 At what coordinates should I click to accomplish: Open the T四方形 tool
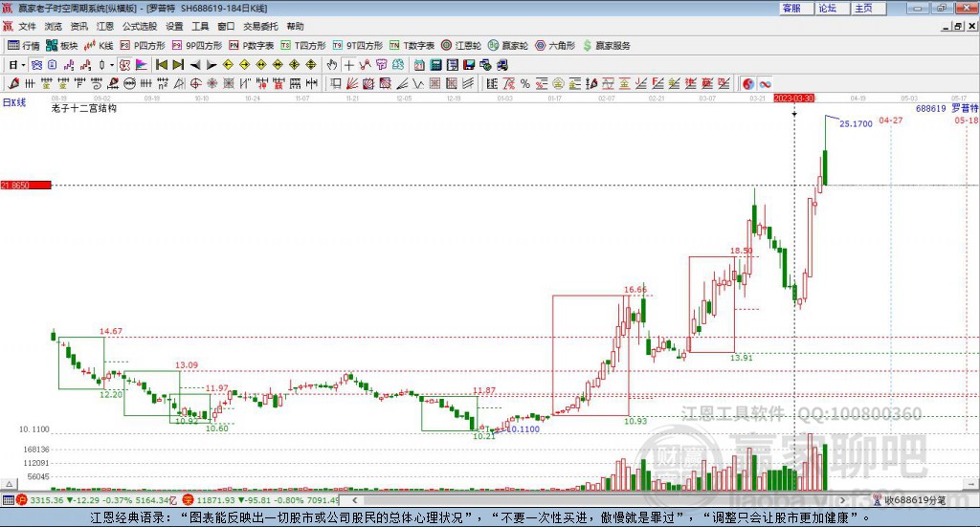pyautogui.click(x=303, y=46)
